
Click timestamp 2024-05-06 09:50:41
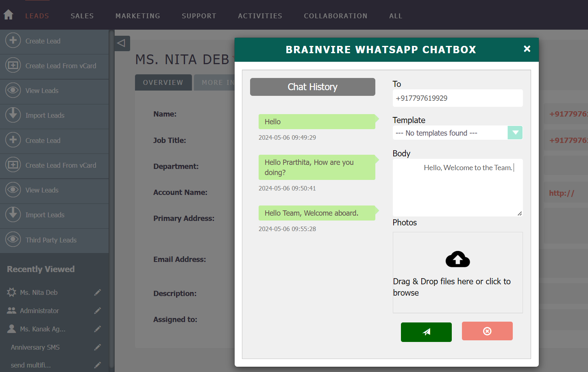(x=287, y=188)
